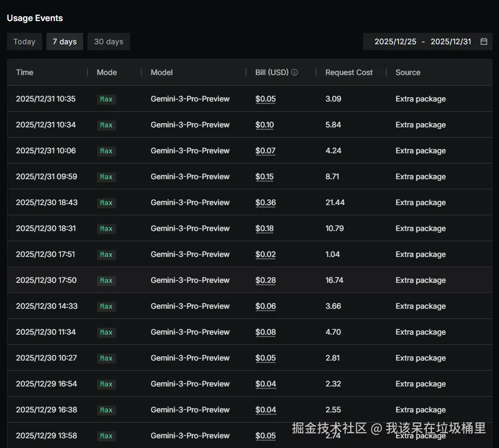Click Extra package on the first row
Screen dimensions: 499x448
(421, 99)
